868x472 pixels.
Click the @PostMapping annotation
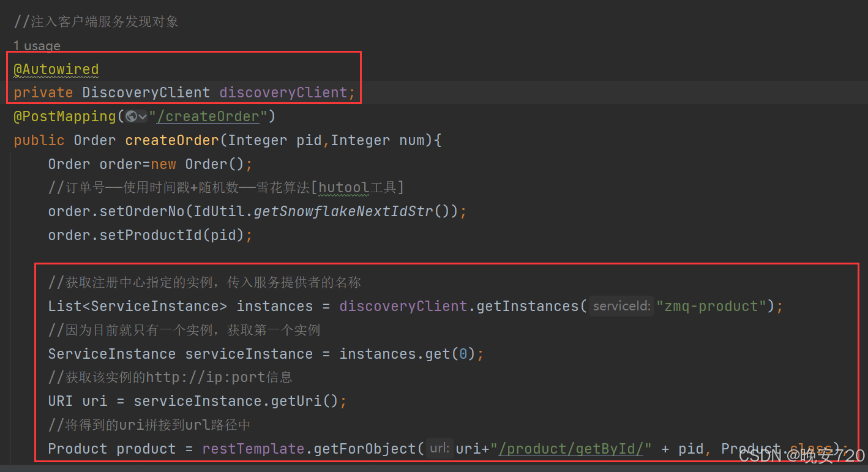[x=65, y=116]
